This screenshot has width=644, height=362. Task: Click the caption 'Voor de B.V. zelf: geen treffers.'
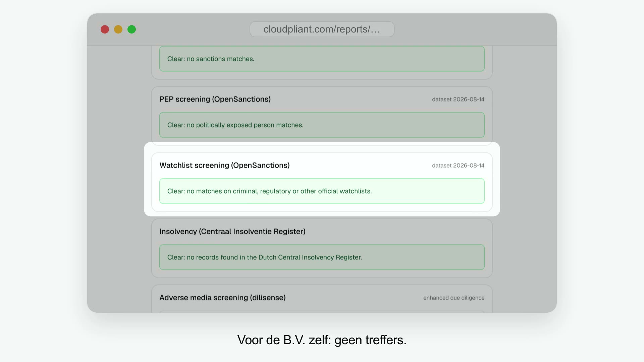point(322,340)
